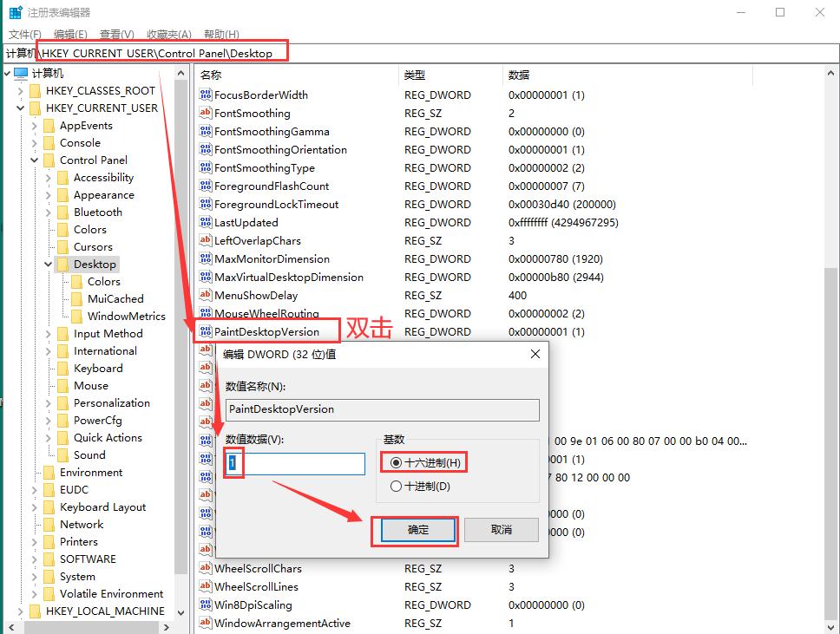
Task: Collapse the HKEY_CURRENT_USER tree node
Action: click(20, 108)
